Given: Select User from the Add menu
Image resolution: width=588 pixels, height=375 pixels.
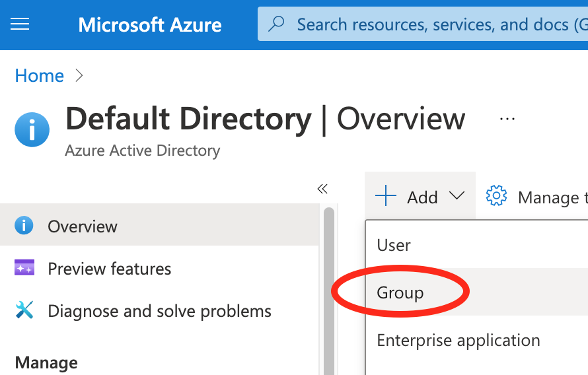Looking at the screenshot, I should pyautogui.click(x=394, y=245).
